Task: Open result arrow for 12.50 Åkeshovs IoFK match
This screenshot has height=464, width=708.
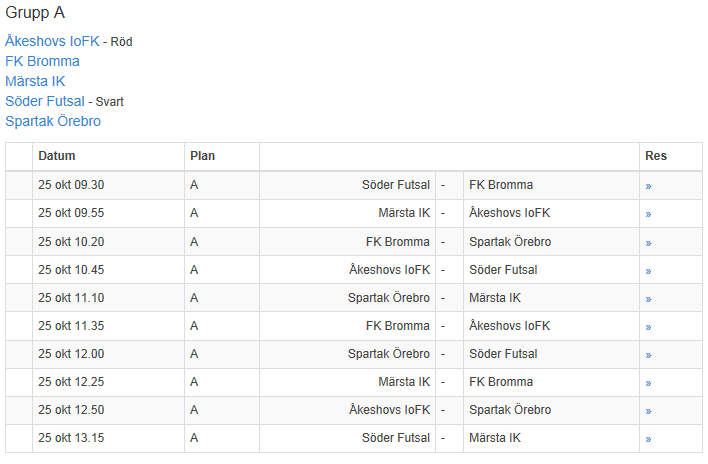Action: [x=648, y=410]
